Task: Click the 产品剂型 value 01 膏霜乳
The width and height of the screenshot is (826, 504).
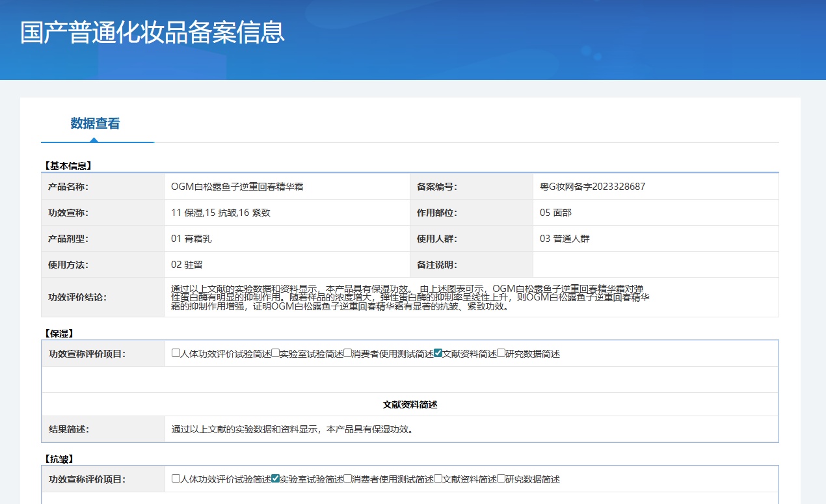Action: tap(191, 239)
